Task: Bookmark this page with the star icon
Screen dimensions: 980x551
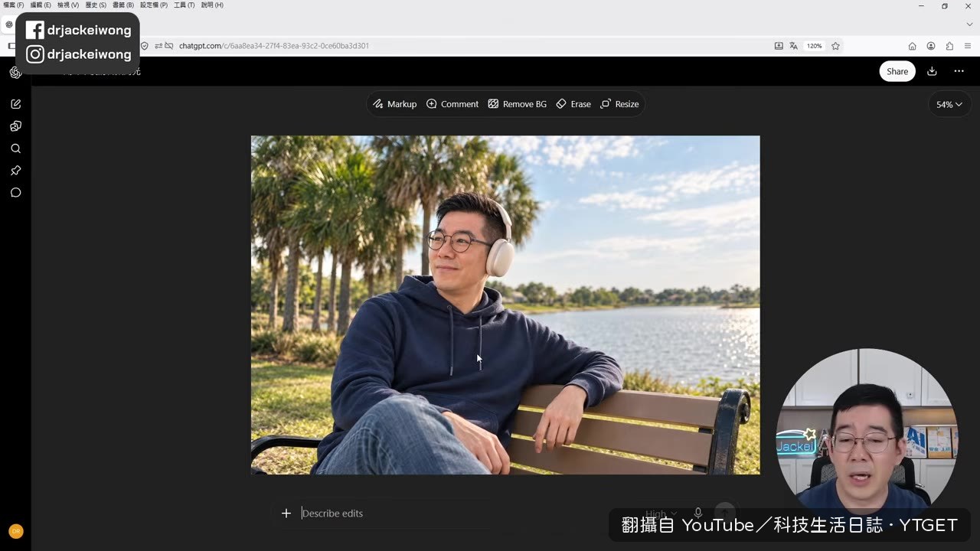Action: (x=835, y=46)
